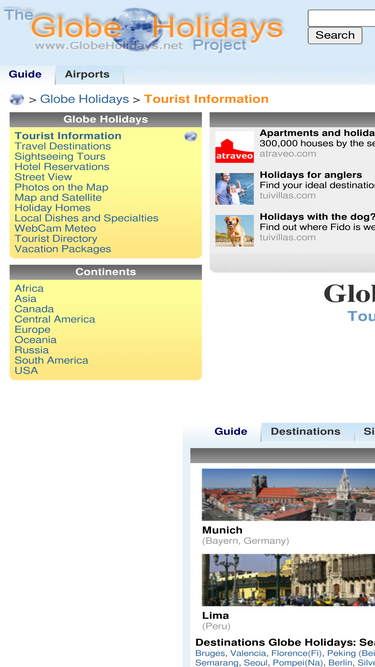Open the Munich skyline photo
Screen dimensions: 375x667
pyautogui.click(x=288, y=495)
